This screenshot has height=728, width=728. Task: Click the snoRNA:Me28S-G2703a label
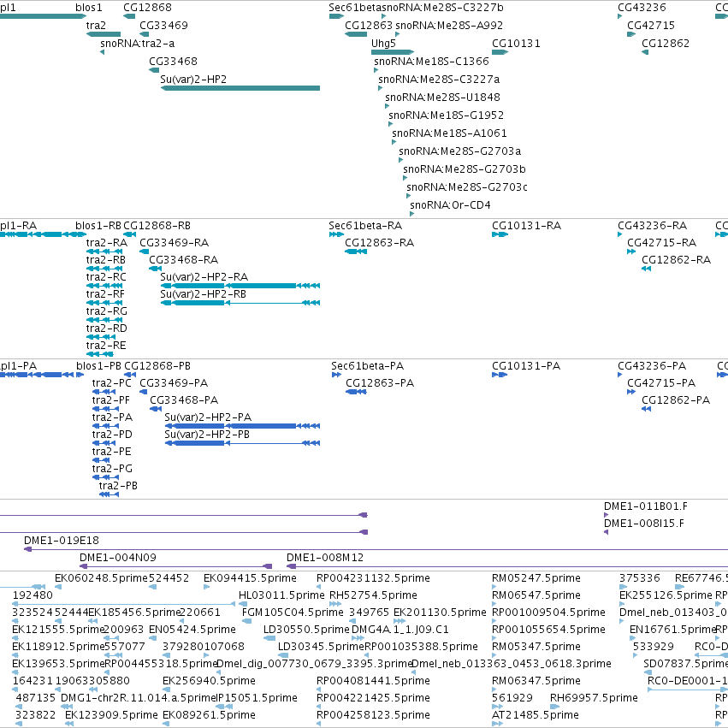point(459,151)
